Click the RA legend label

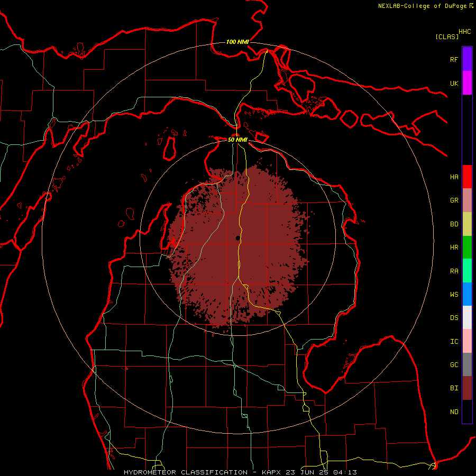(454, 271)
